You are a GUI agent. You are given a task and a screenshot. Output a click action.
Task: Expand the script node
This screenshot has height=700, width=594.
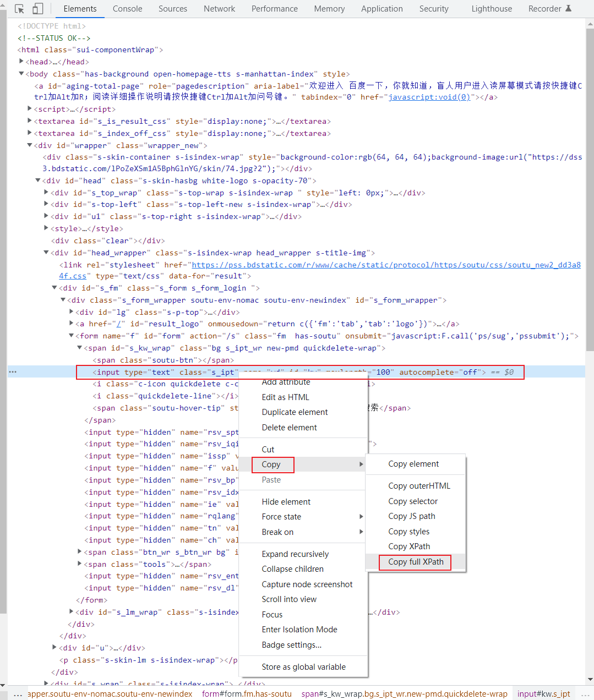pyautogui.click(x=30, y=109)
